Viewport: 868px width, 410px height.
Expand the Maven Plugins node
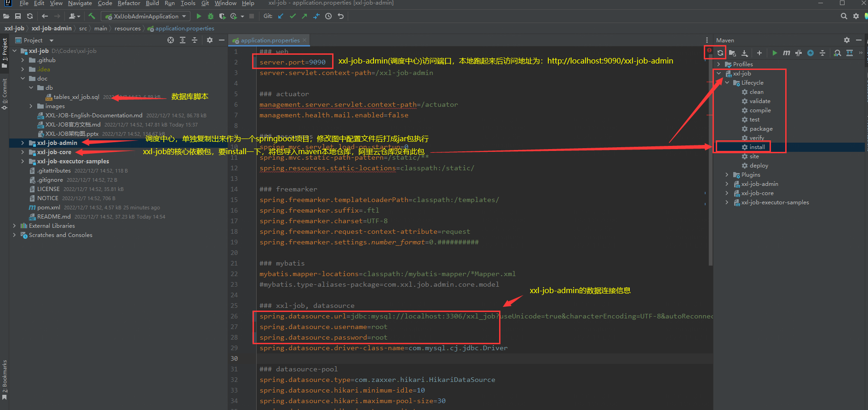727,174
